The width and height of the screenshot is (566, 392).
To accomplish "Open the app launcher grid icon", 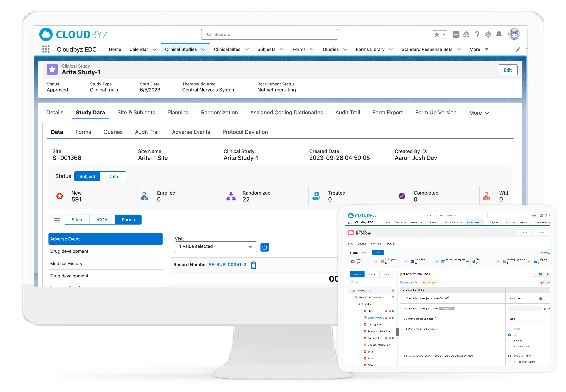I will [46, 49].
